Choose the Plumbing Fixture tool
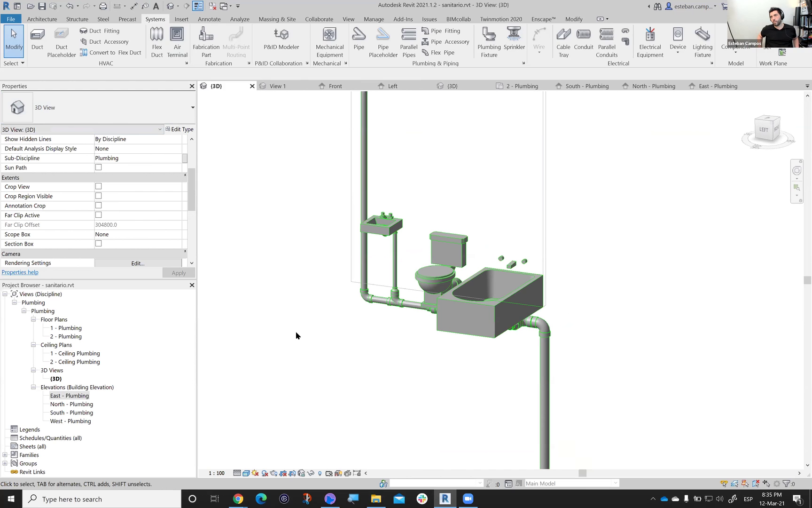This screenshot has width=812, height=508. pyautogui.click(x=489, y=42)
